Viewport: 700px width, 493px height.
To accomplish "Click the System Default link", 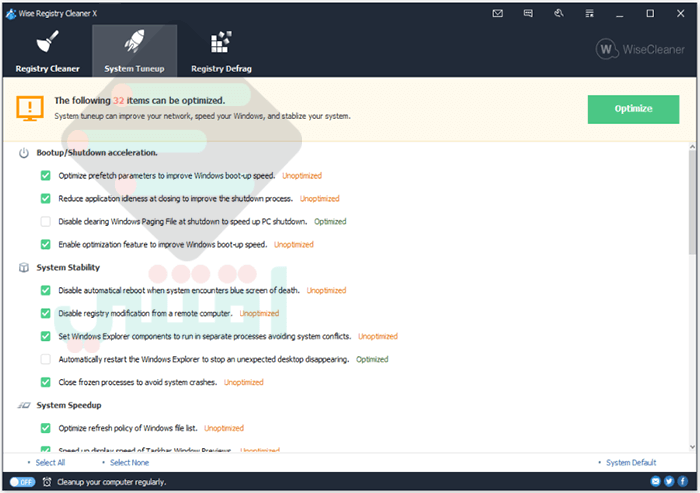I will [631, 463].
